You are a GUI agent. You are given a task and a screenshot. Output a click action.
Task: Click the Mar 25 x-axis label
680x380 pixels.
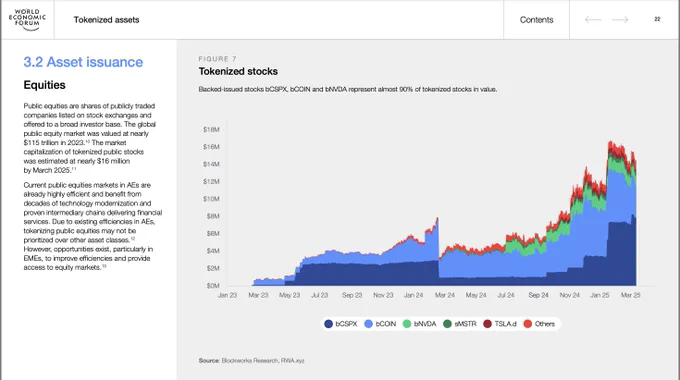click(x=631, y=295)
